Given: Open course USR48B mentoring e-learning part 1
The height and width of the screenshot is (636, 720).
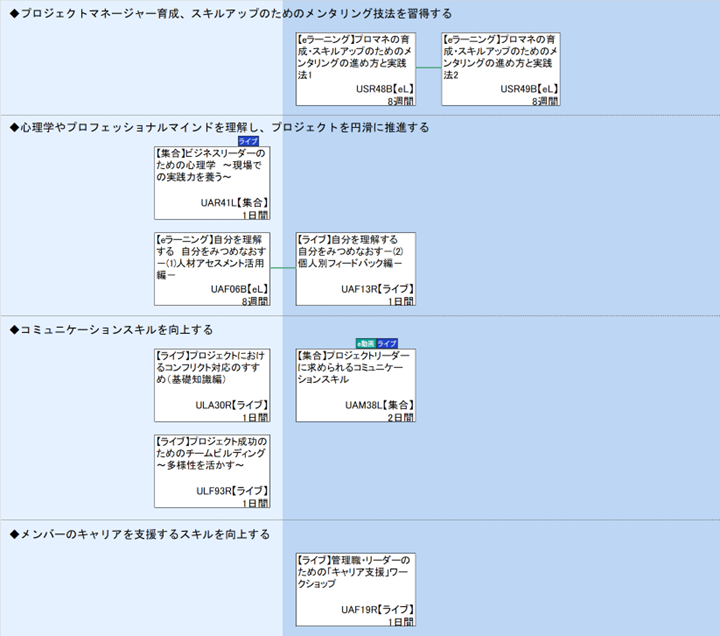Looking at the screenshot, I should [356, 69].
